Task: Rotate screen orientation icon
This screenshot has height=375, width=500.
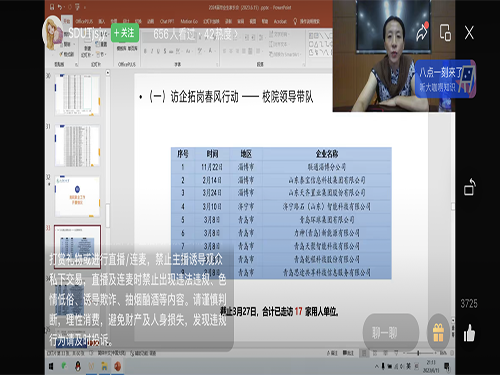Action: click(x=469, y=187)
